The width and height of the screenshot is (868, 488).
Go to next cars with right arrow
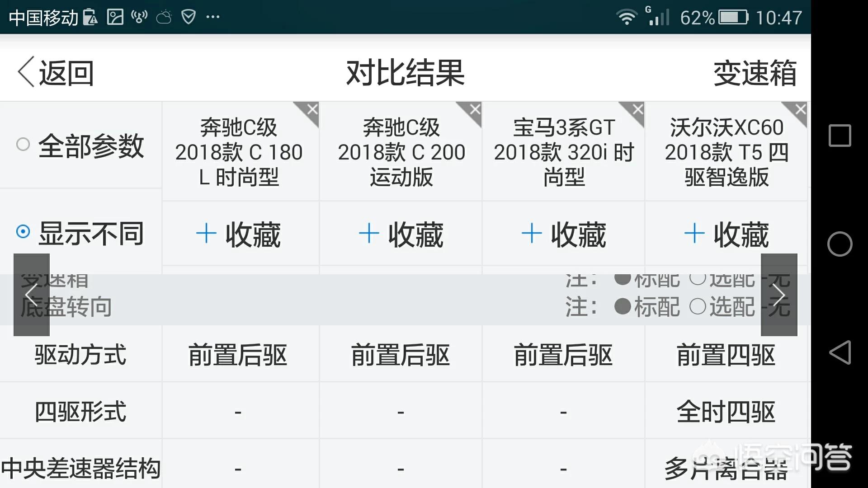(779, 295)
